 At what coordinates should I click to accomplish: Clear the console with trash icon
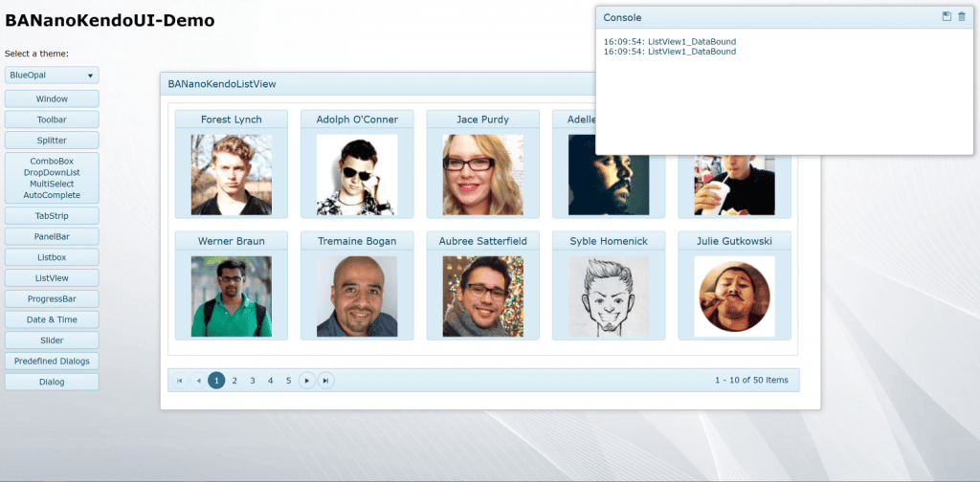[962, 17]
